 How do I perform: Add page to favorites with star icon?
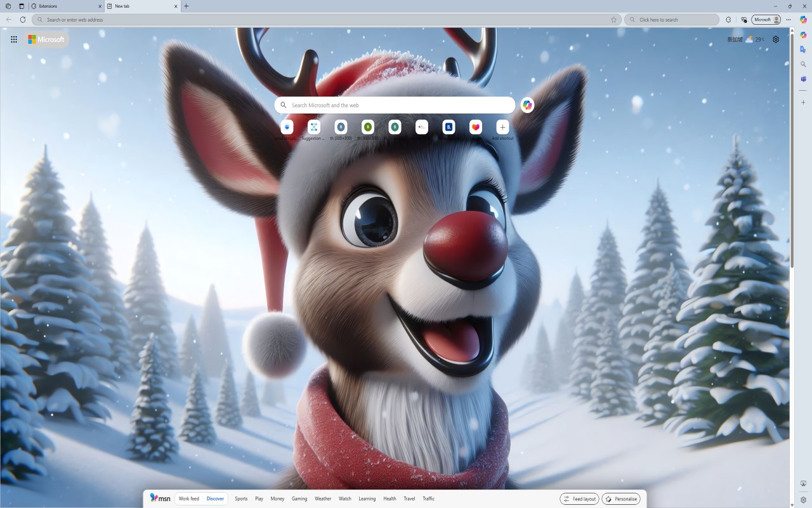(613, 20)
